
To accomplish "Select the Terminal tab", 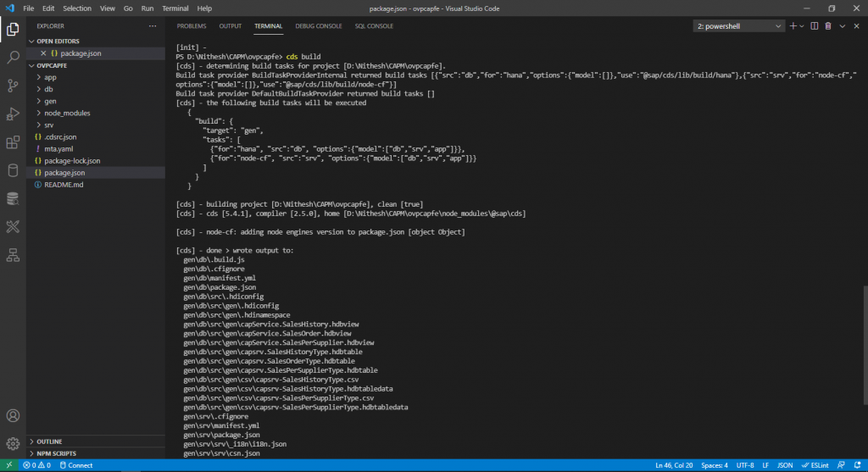I will click(x=268, y=26).
